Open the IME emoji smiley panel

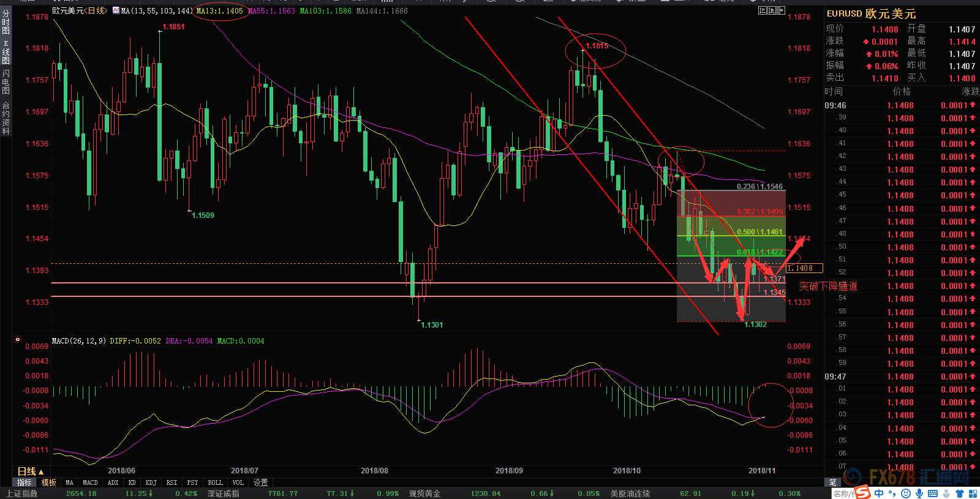point(906,493)
